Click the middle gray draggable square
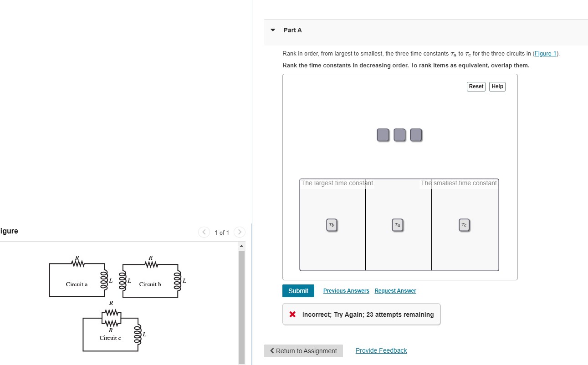This screenshot has width=588, height=365. (x=399, y=135)
